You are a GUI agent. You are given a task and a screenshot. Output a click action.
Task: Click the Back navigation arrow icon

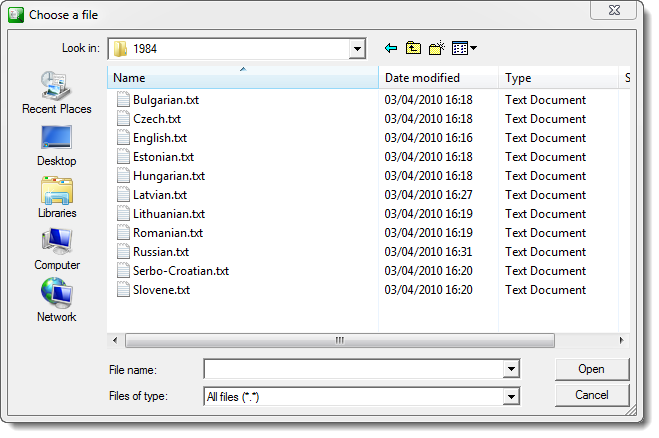[391, 48]
